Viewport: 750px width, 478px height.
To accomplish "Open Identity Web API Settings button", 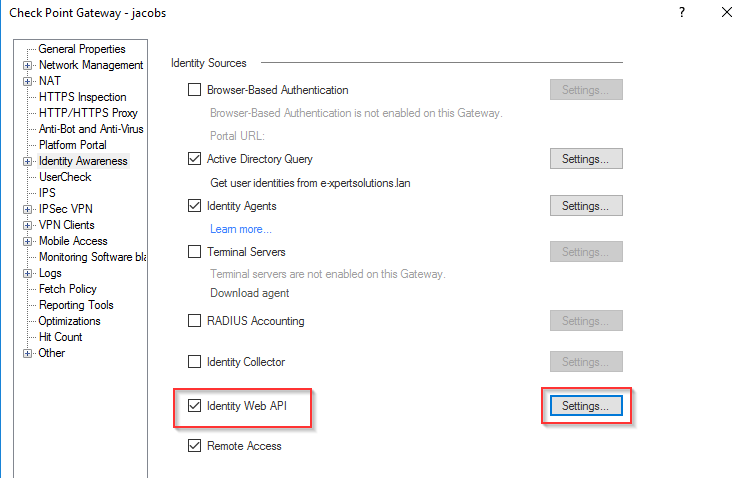I will 586,406.
